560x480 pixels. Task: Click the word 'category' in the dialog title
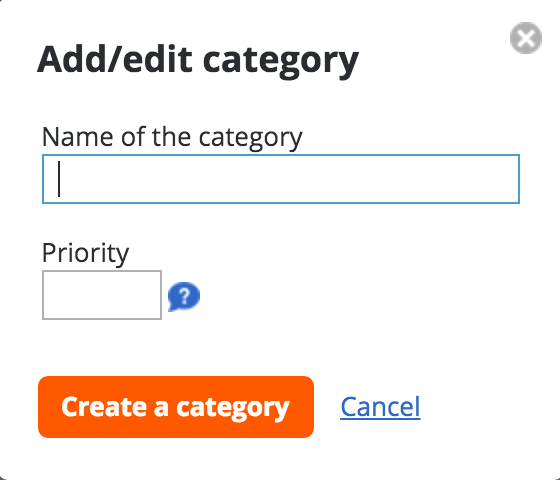pos(281,62)
